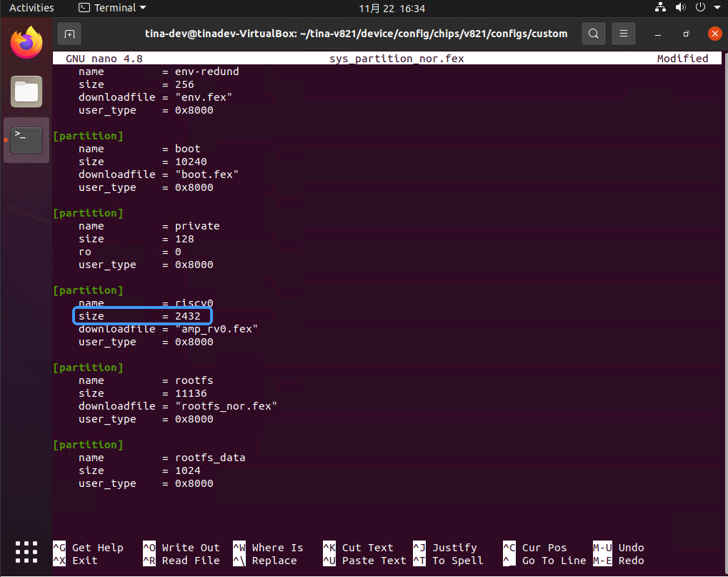Click the volume icon in top bar
The width and height of the screenshot is (728, 577).
(681, 7)
